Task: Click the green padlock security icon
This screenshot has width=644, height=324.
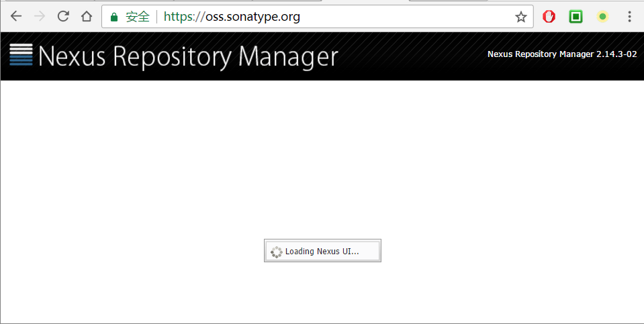Action: click(114, 17)
